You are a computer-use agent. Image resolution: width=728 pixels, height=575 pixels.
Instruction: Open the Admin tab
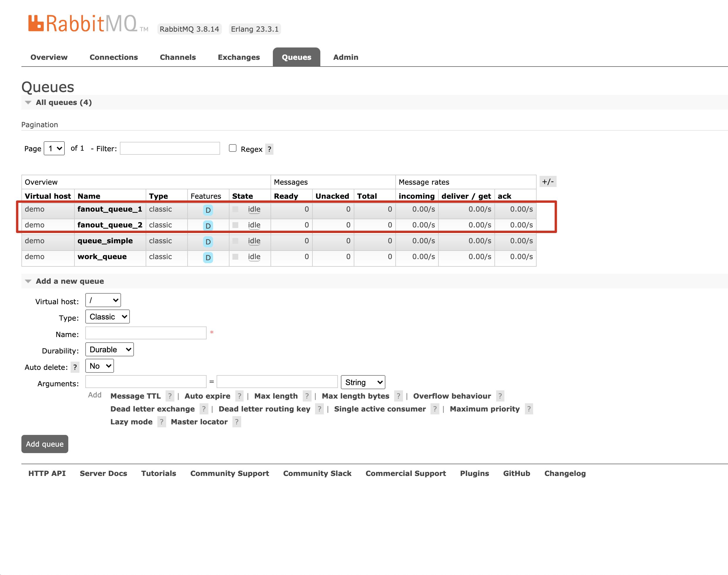tap(345, 57)
